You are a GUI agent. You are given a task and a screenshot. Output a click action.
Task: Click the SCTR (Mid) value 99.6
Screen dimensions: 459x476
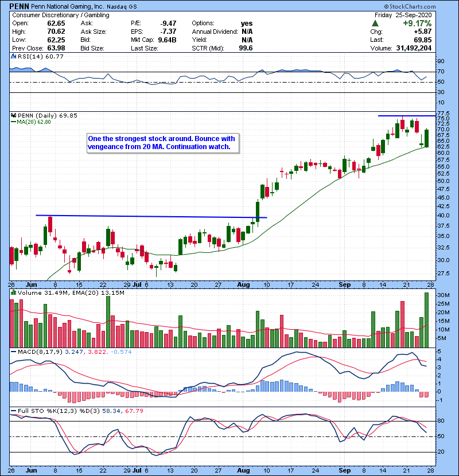point(246,48)
